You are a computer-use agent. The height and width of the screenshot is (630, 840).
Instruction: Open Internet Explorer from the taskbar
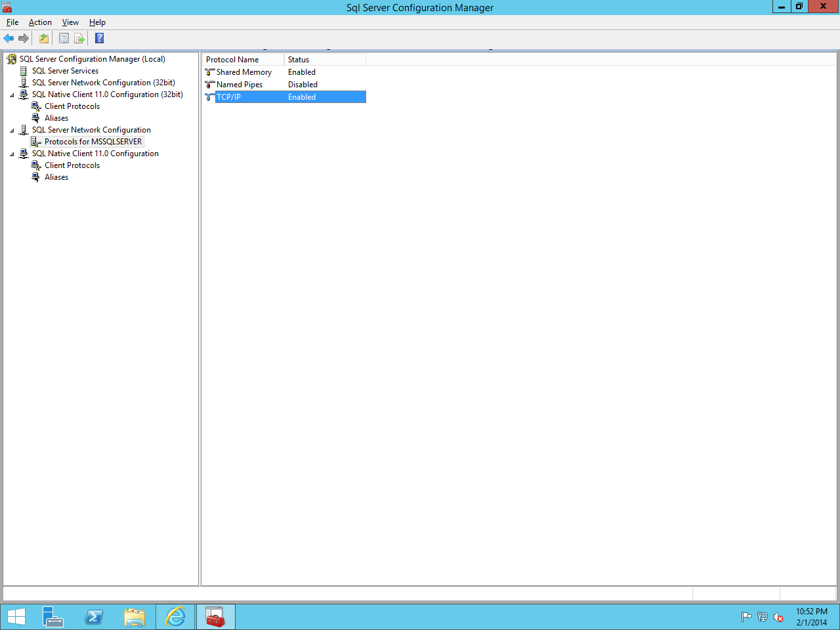175,617
